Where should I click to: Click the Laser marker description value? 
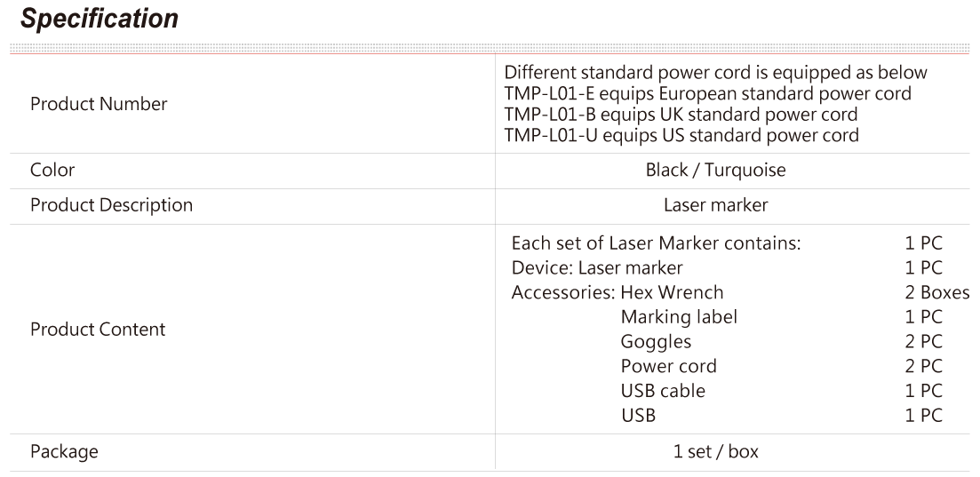715,205
